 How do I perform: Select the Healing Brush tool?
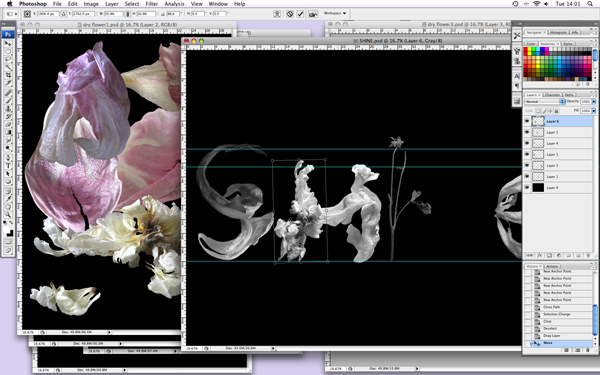tap(8, 93)
